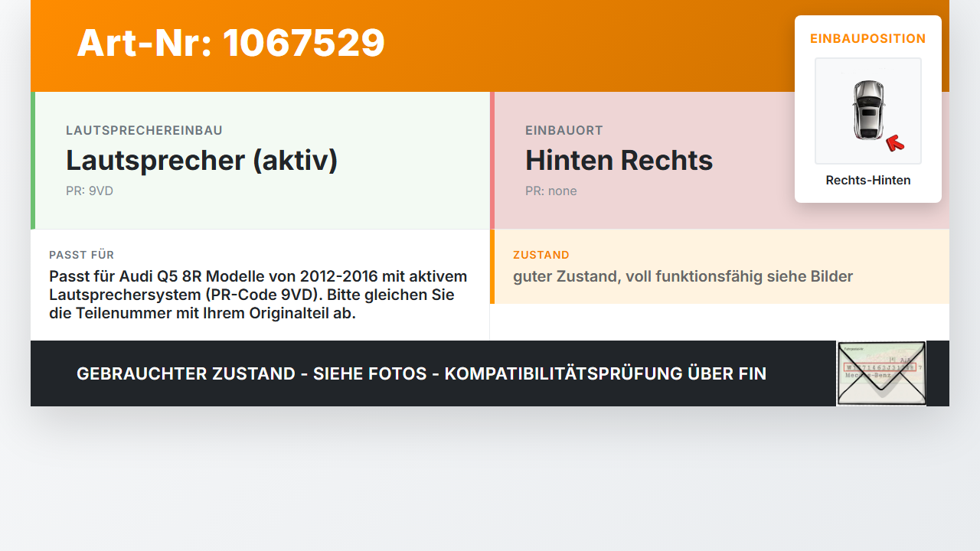Click the GEBRAUCHTER ZUSTAND footer banner text
The image size is (980, 551).
421,373
